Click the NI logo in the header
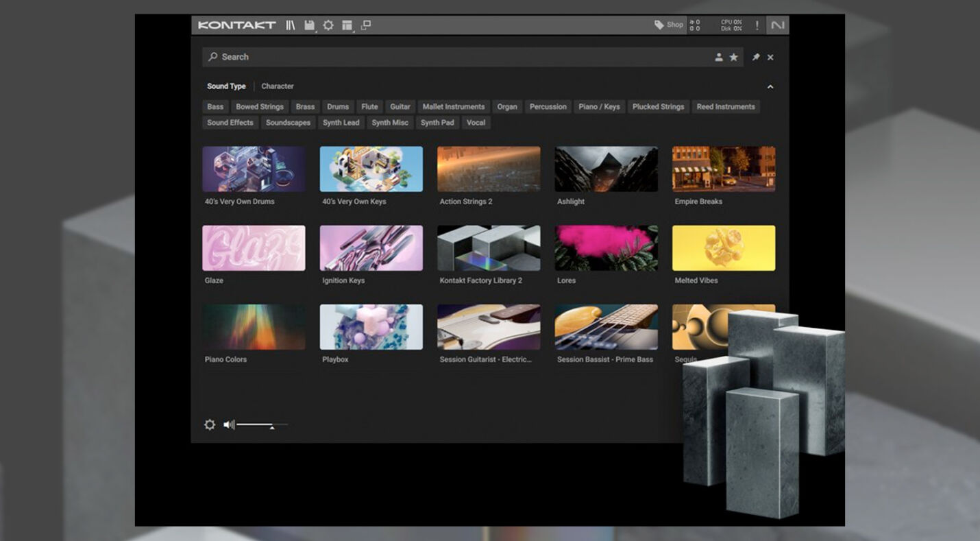The height and width of the screenshot is (541, 980). point(776,25)
